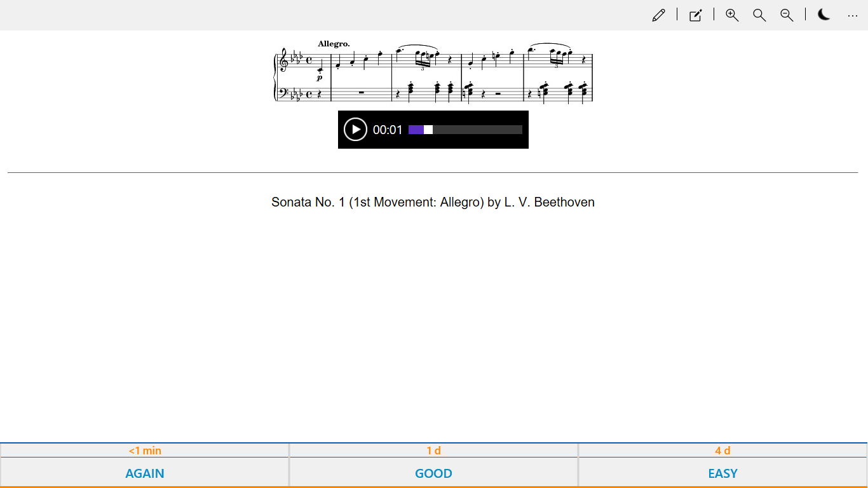Click the <1 min interval label

pyautogui.click(x=145, y=451)
